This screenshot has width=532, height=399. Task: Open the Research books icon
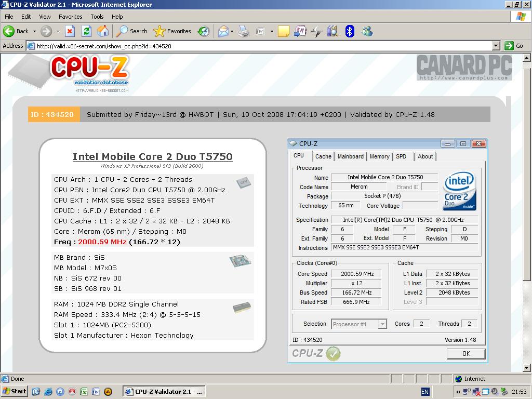(333, 31)
